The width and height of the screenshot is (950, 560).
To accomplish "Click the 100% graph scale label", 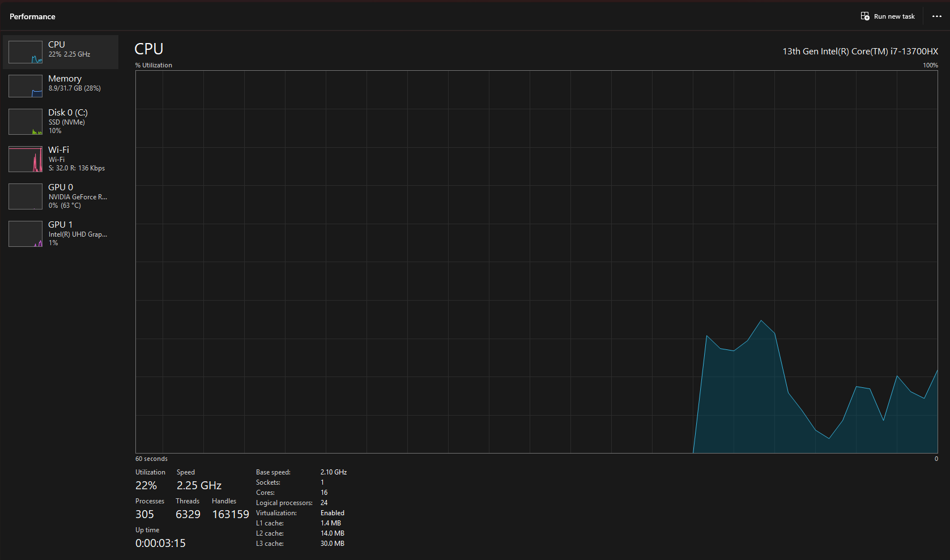I will (x=930, y=65).
